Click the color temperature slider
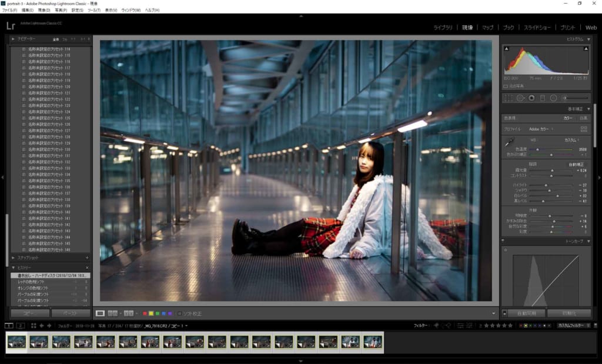The height and width of the screenshot is (364, 602). (x=551, y=149)
